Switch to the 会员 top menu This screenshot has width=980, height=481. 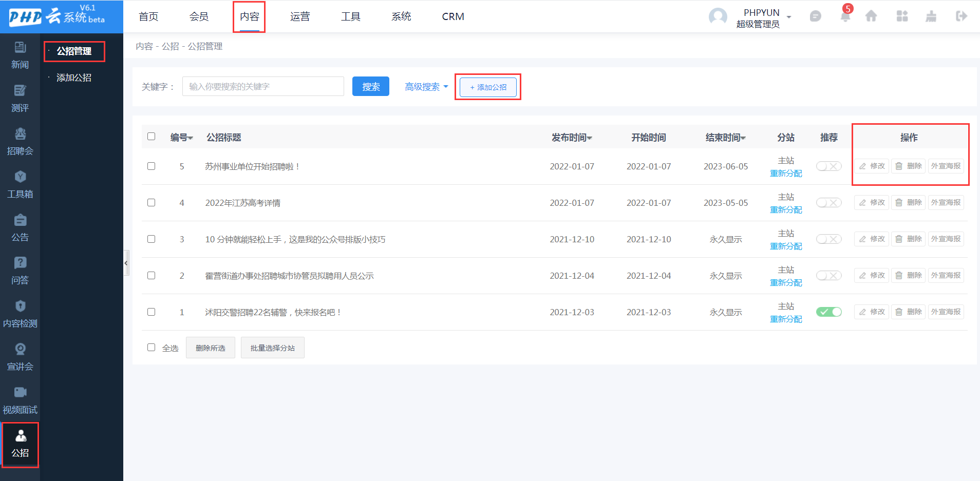(x=199, y=16)
